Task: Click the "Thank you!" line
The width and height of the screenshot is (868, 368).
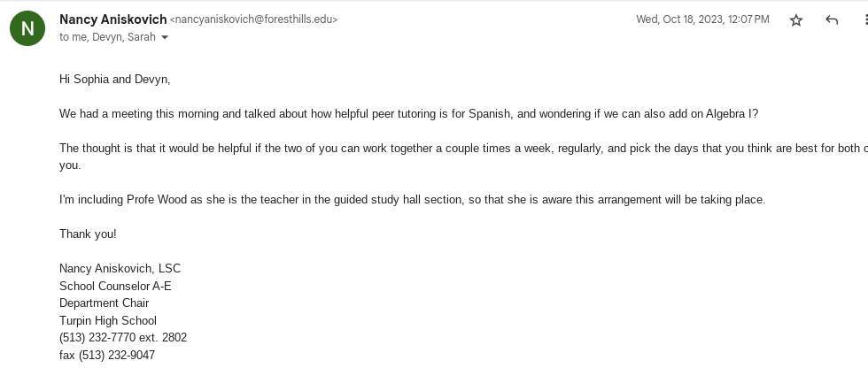Action: click(88, 234)
